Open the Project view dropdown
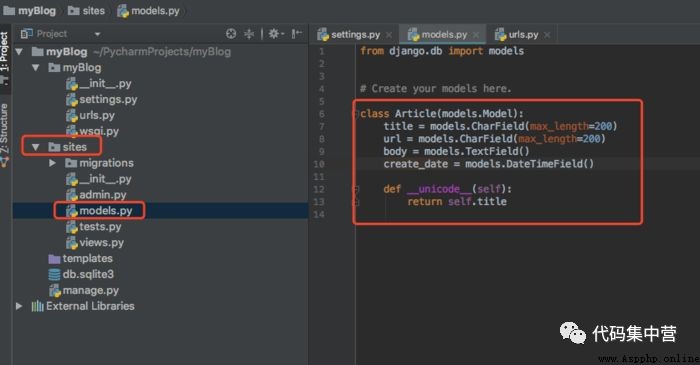Image resolution: width=700 pixels, height=365 pixels. click(x=97, y=34)
